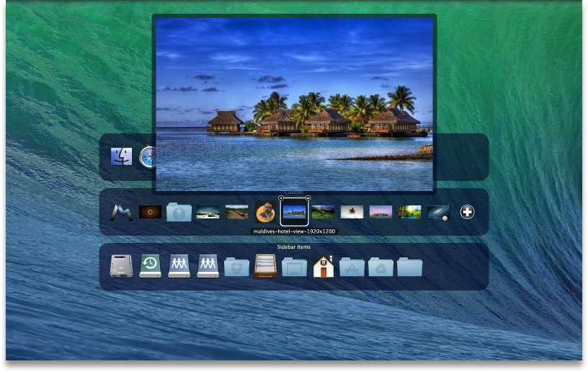This screenshot has width=588, height=372.
Task: Open the Applications folder
Action: [352, 267]
